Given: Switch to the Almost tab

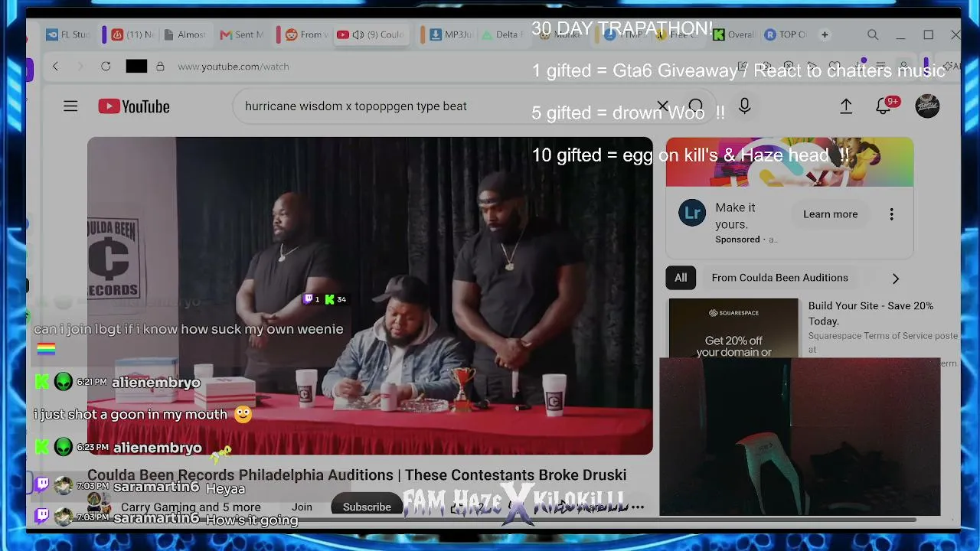Looking at the screenshot, I should (185, 34).
